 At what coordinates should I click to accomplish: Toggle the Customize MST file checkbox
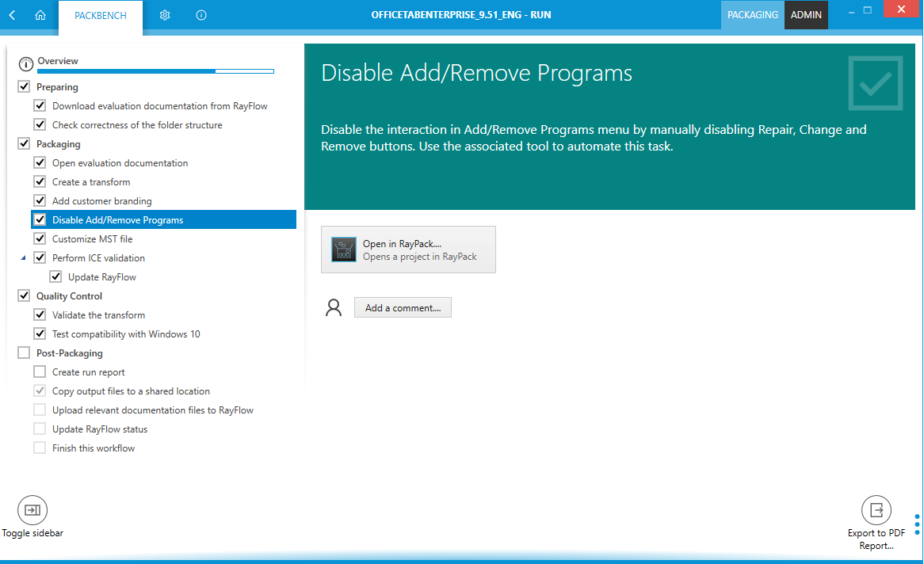pos(40,239)
